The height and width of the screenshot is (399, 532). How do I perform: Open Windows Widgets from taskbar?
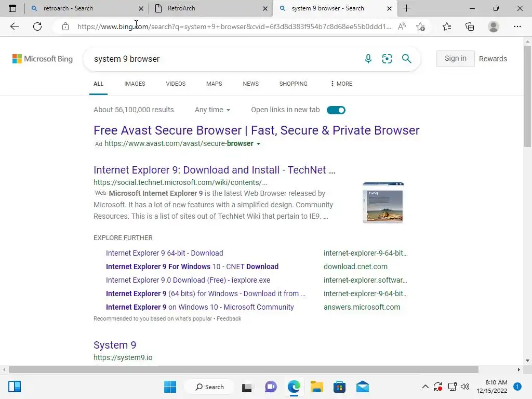15,387
